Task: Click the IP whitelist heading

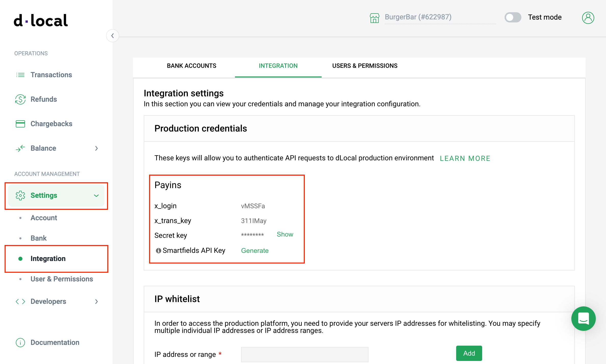Action: pos(177,299)
